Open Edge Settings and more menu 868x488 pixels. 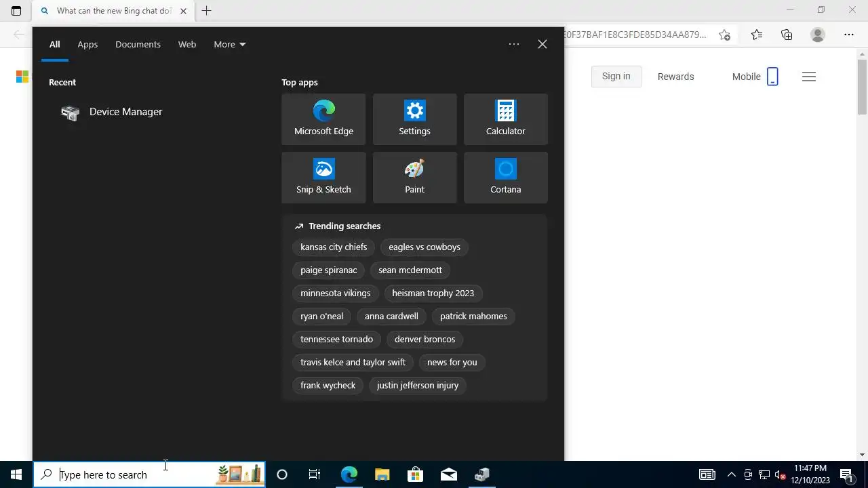[849, 35]
